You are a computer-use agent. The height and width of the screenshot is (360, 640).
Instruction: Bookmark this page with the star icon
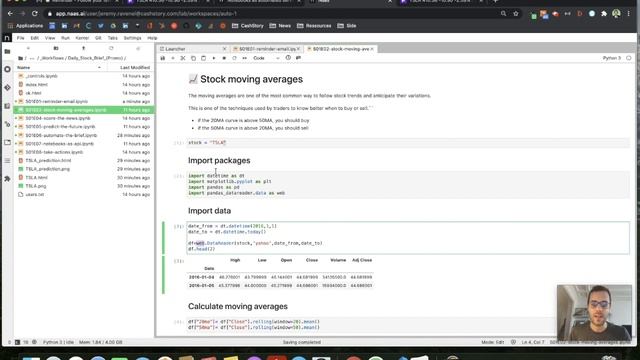(x=516, y=13)
